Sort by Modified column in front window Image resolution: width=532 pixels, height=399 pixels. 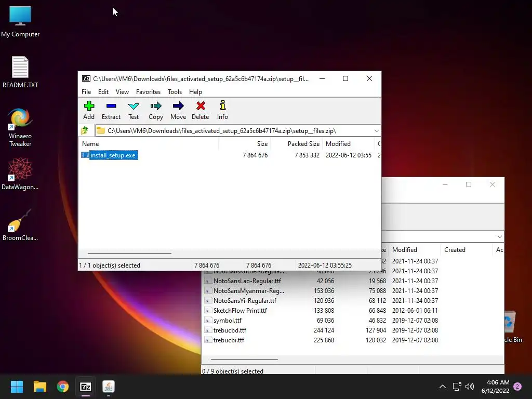pyautogui.click(x=349, y=144)
